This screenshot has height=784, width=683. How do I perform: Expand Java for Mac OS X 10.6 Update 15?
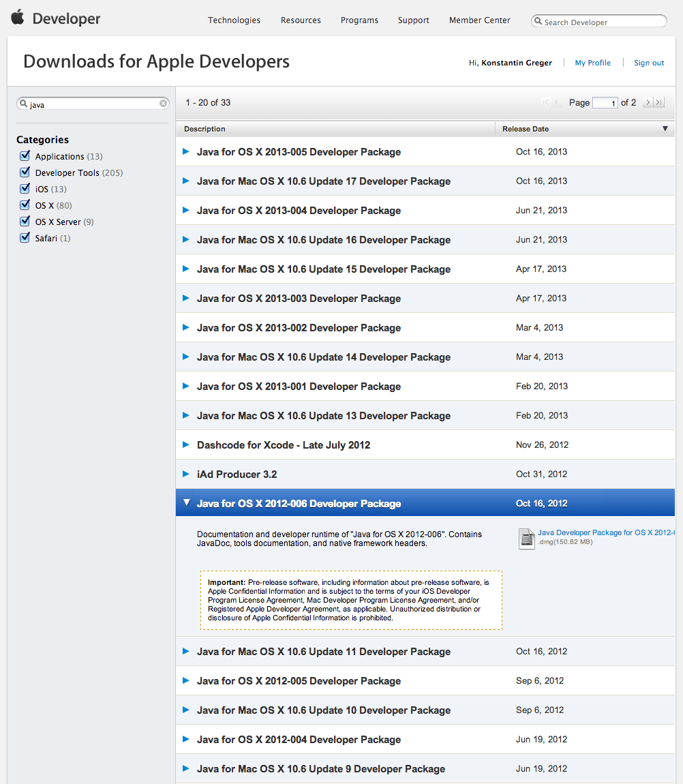[x=186, y=269]
